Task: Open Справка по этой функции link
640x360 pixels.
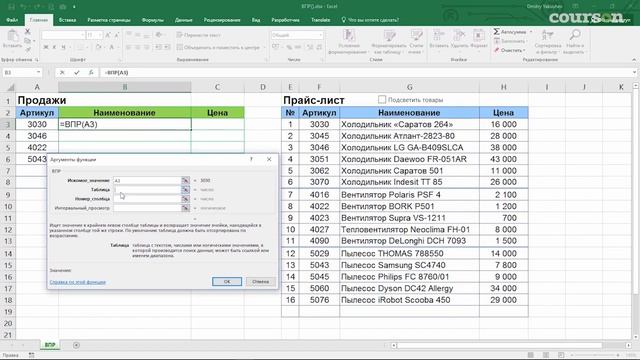Action: (x=78, y=282)
